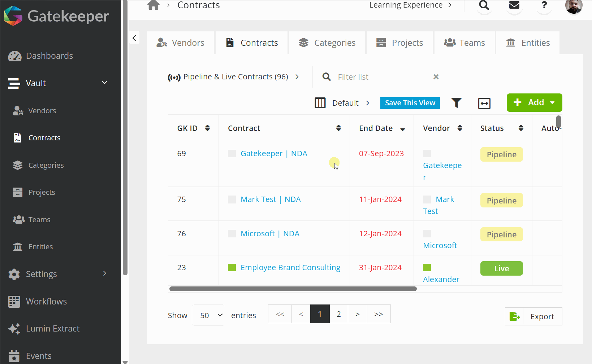The height and width of the screenshot is (364, 592).
Task: Click the Pipeline badge in row 69
Action: [501, 154]
